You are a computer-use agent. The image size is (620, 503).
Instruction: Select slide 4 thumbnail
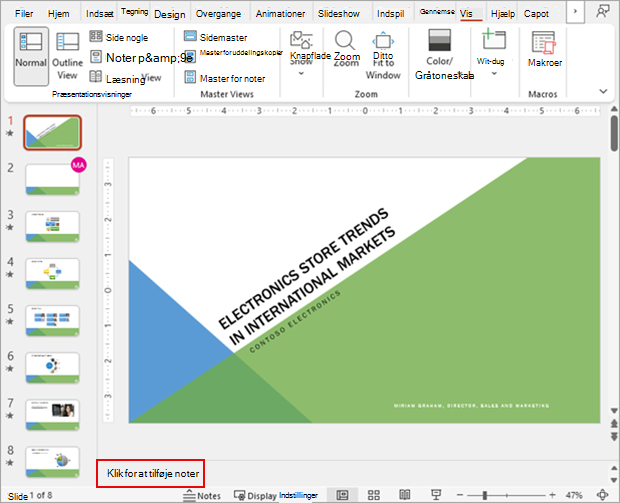coord(53,274)
